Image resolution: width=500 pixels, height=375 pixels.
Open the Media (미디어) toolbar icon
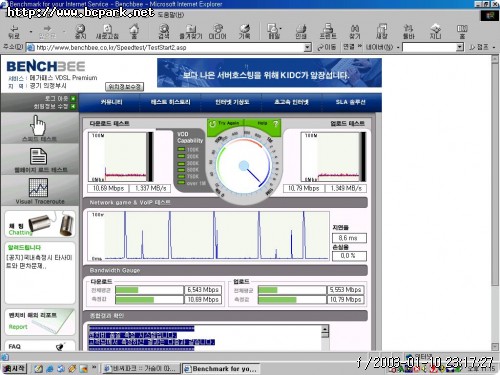pyautogui.click(x=218, y=32)
